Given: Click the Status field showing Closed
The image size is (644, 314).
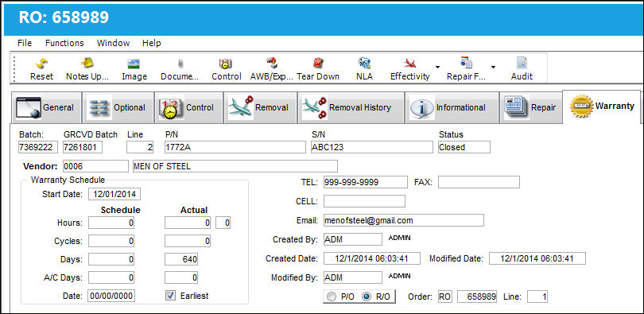Looking at the screenshot, I should tap(464, 147).
